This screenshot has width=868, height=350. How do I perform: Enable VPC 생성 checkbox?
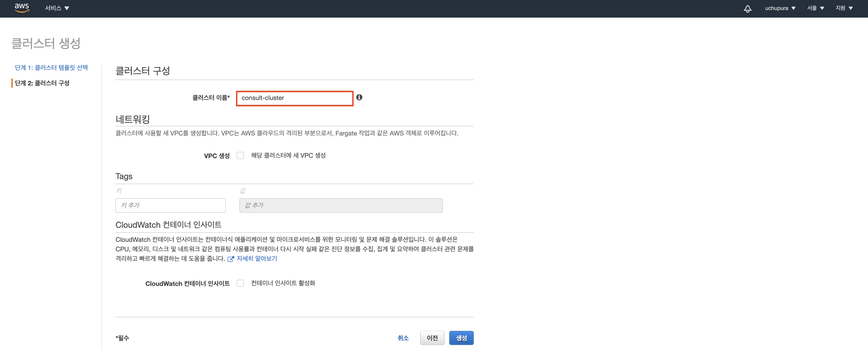click(240, 155)
